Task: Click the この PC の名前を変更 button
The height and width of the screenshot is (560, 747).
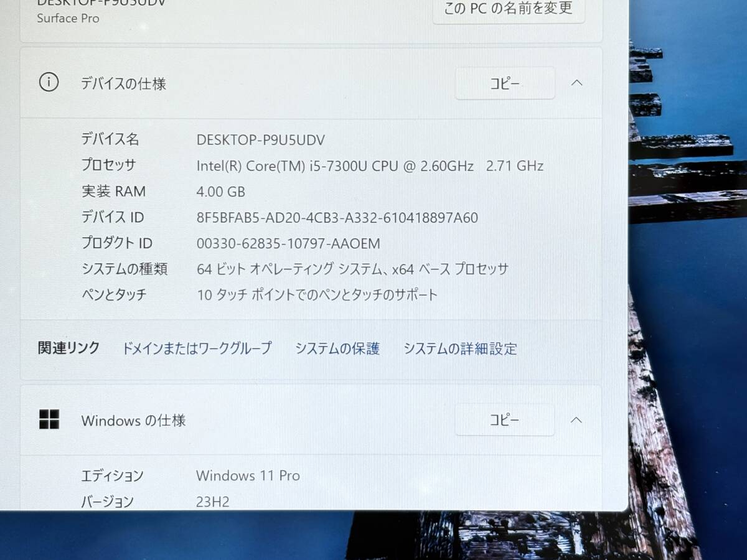Action: [x=508, y=9]
